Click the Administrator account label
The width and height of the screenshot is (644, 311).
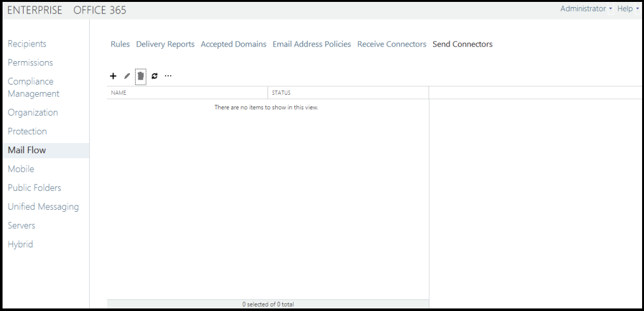(583, 9)
